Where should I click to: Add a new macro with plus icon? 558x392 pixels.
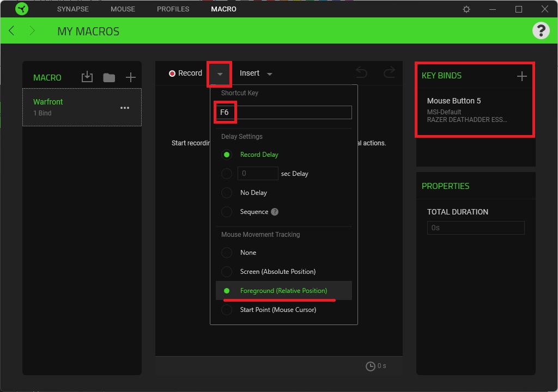pos(131,77)
